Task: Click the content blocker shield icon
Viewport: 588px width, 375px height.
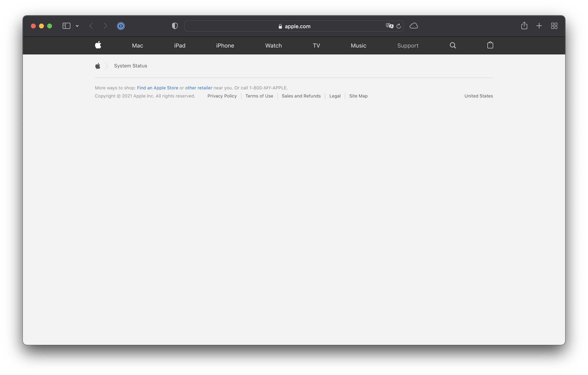Action: tap(174, 26)
